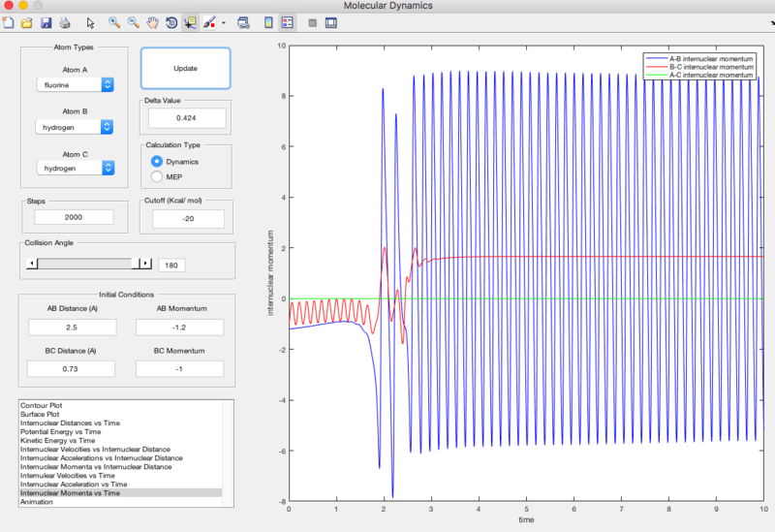
Task: Print the figure using the printer icon
Action: (x=63, y=22)
